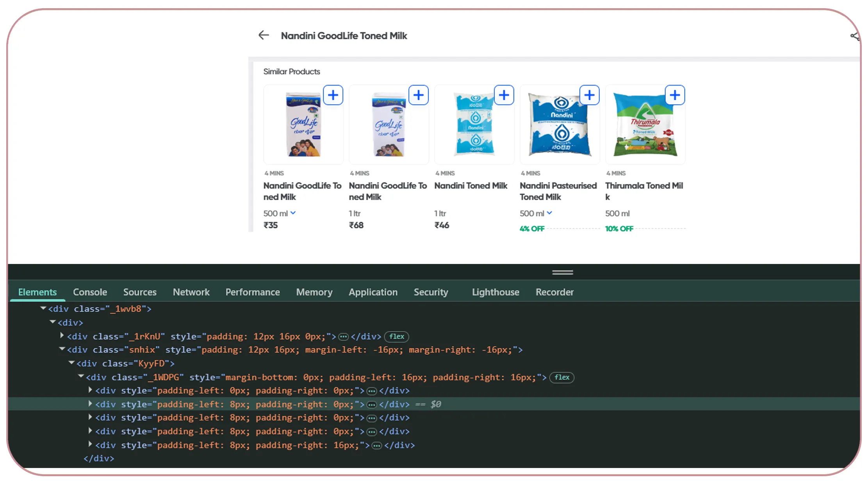The width and height of the screenshot is (868, 484).
Task: Select the snhix div row in Elements
Action: (x=434, y=350)
